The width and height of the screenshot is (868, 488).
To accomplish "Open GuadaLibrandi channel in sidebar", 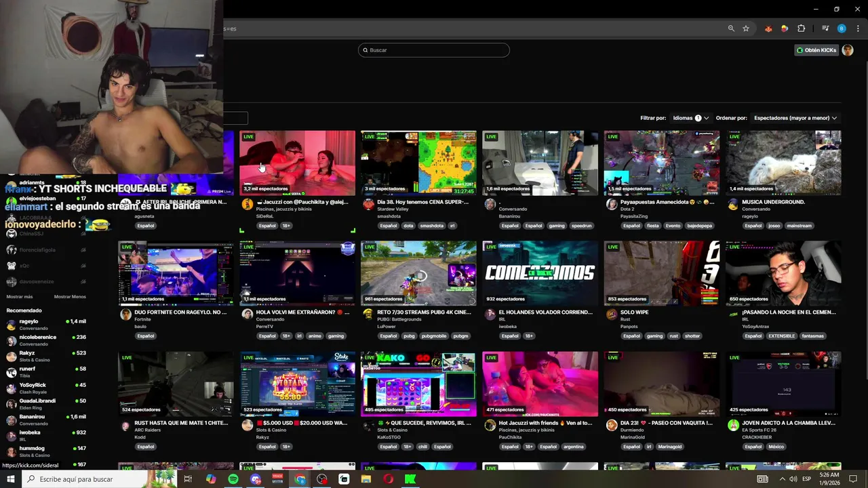I will point(46,403).
